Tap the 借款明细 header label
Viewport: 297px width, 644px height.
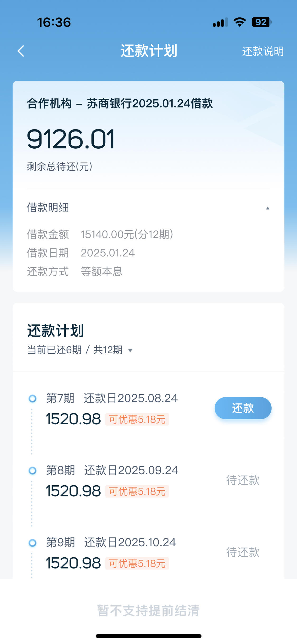pyautogui.click(x=48, y=208)
